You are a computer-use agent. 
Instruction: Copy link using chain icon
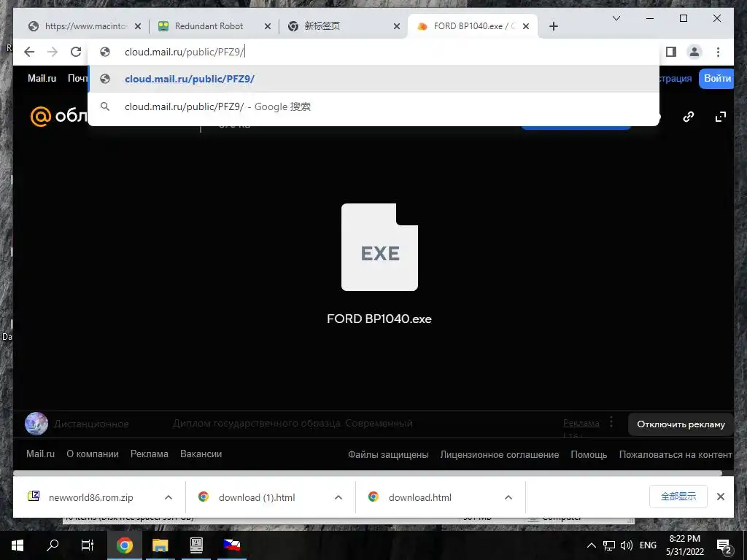(x=689, y=117)
